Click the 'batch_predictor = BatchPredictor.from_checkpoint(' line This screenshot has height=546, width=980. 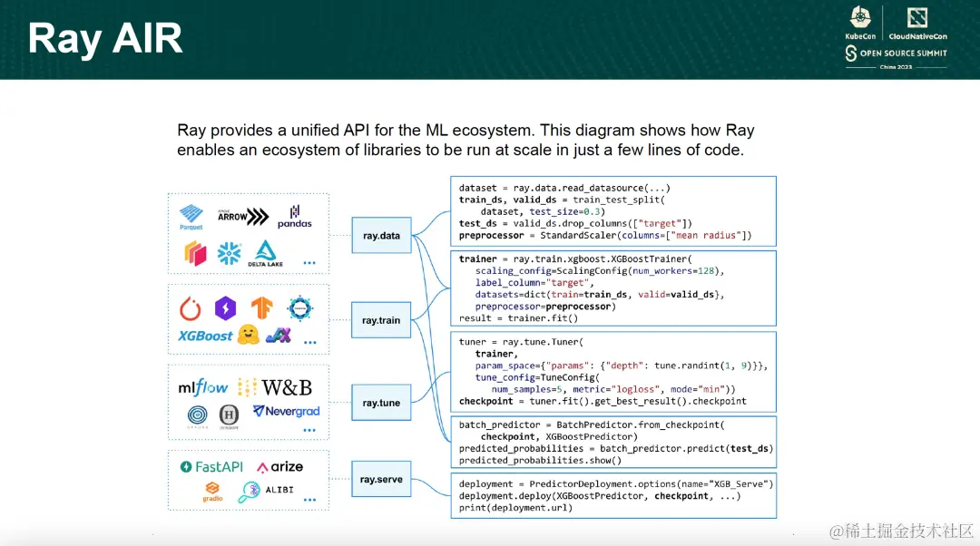point(592,424)
